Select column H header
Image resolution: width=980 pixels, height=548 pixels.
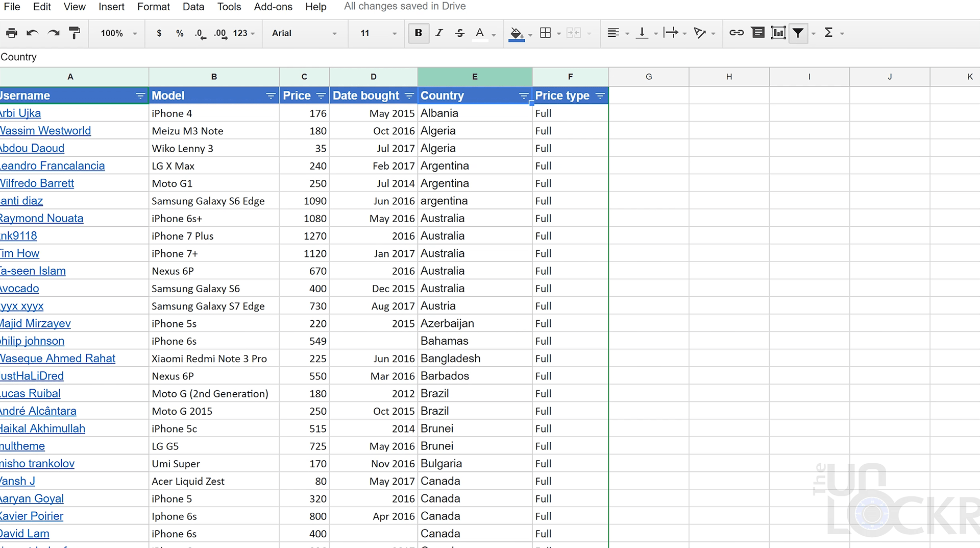pyautogui.click(x=729, y=77)
